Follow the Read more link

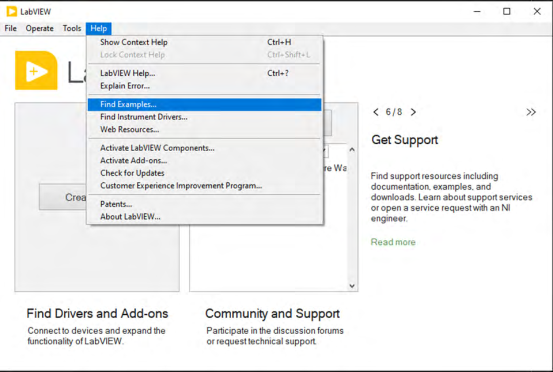coord(393,242)
